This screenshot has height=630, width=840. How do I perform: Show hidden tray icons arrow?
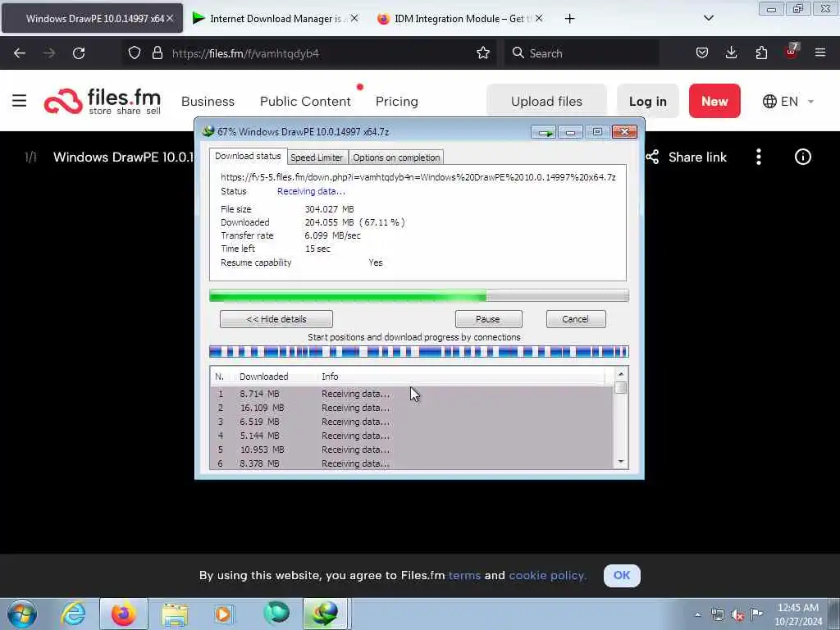tap(697, 615)
